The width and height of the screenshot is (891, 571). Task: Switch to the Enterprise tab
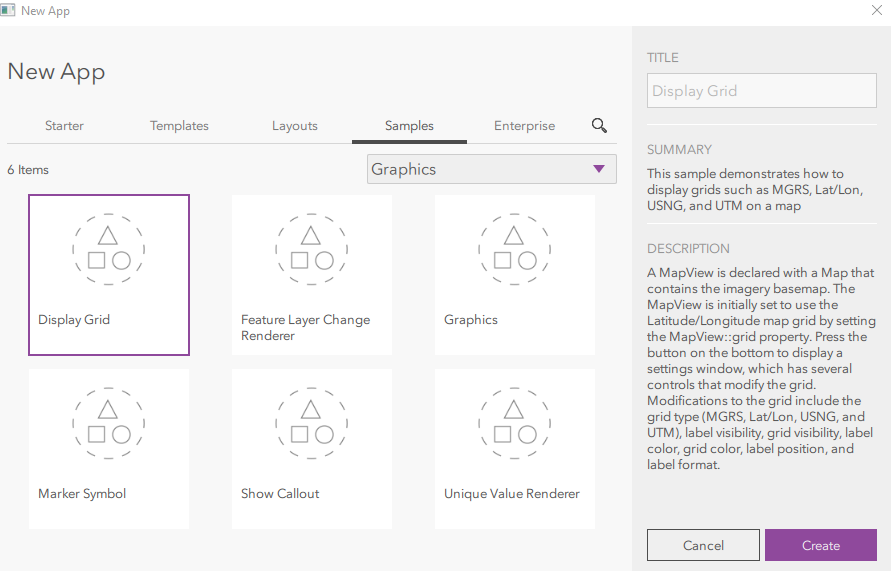click(x=524, y=126)
